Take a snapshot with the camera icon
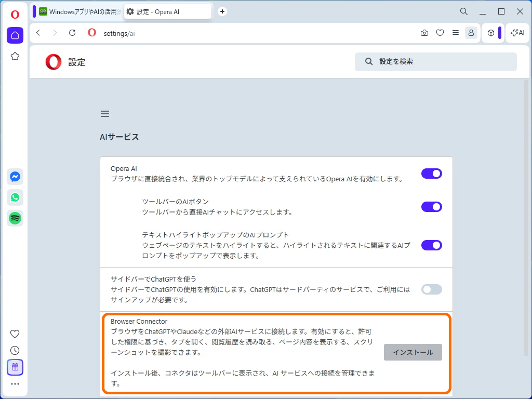The width and height of the screenshot is (532, 399). pyautogui.click(x=424, y=33)
